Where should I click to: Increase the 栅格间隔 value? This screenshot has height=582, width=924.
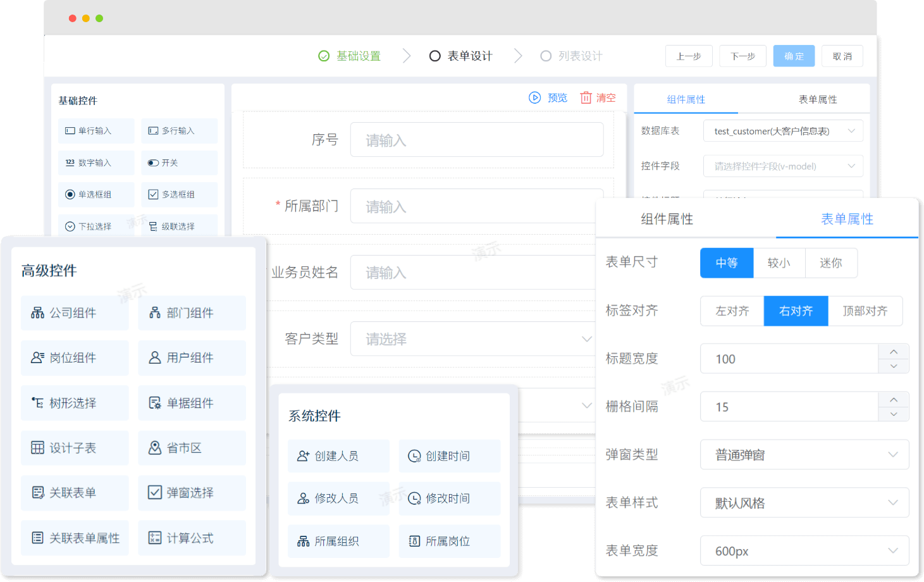[894, 400]
